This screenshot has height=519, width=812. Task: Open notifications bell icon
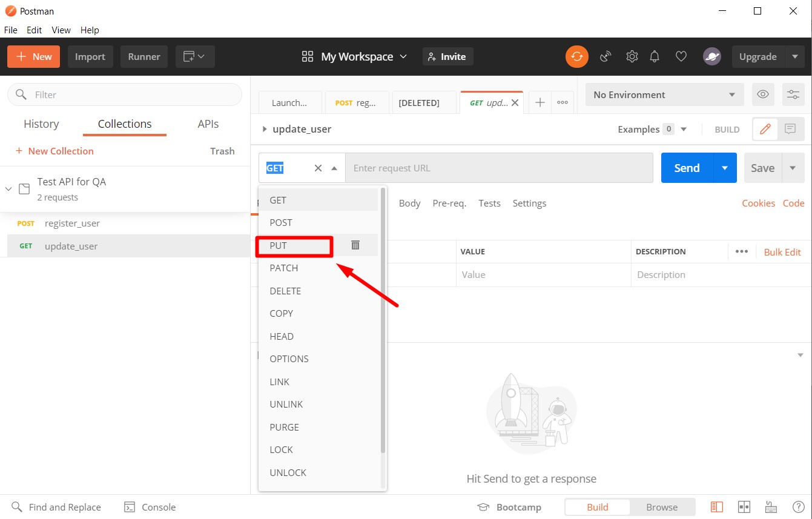click(x=655, y=56)
